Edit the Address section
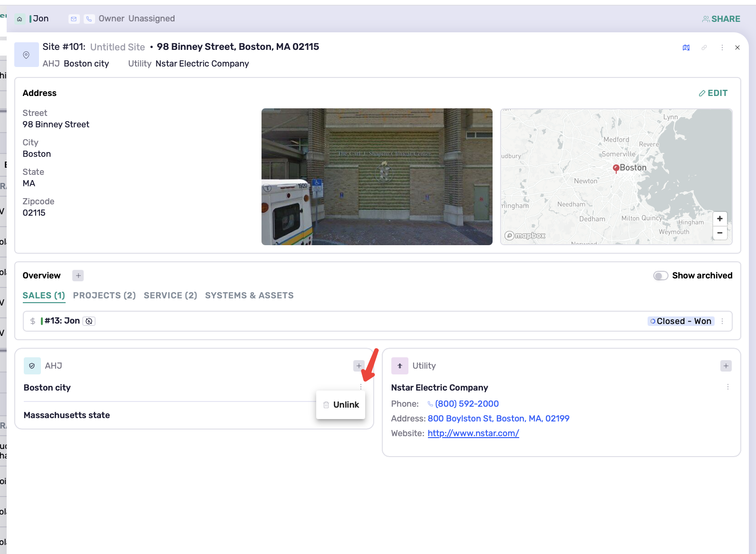 713,93
